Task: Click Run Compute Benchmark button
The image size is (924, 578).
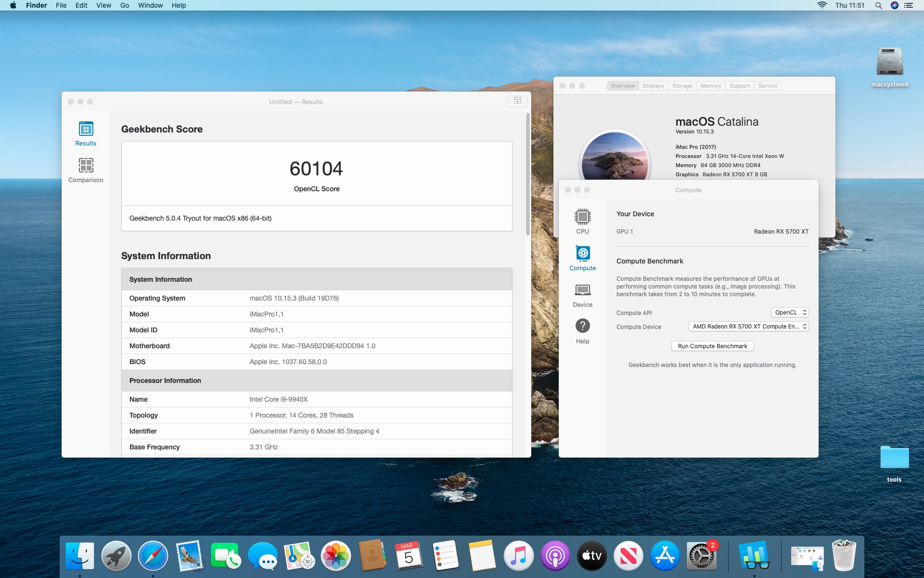Action: (712, 346)
